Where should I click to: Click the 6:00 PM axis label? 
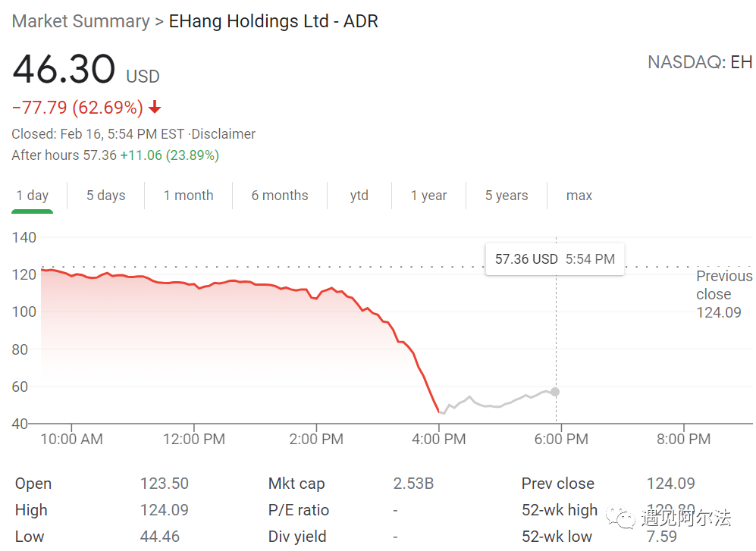(x=561, y=439)
